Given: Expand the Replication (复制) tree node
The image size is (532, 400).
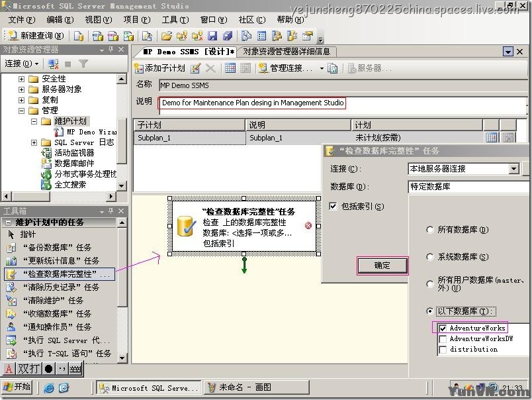Looking at the screenshot, I should [21, 100].
